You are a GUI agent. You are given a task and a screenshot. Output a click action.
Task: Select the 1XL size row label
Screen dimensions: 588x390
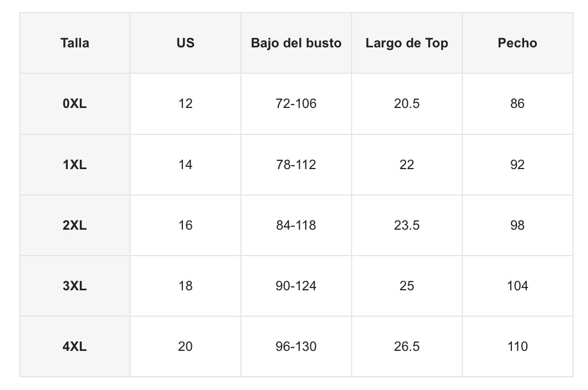pos(75,165)
